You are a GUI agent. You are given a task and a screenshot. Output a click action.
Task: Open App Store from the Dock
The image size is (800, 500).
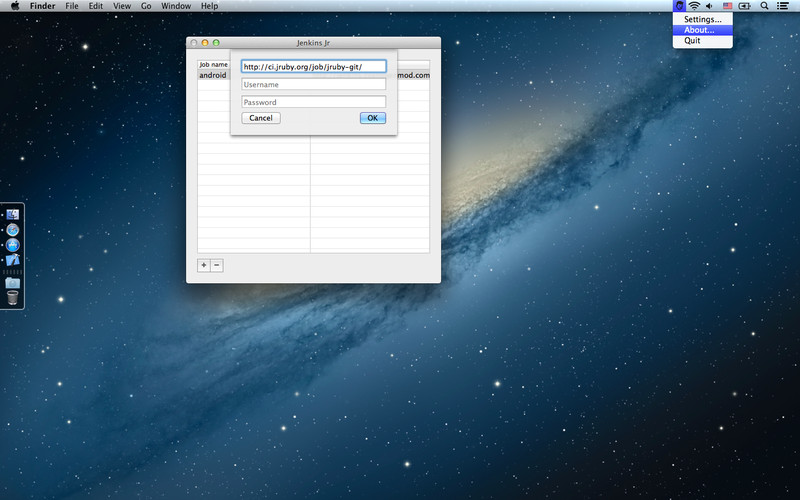pyautogui.click(x=13, y=245)
